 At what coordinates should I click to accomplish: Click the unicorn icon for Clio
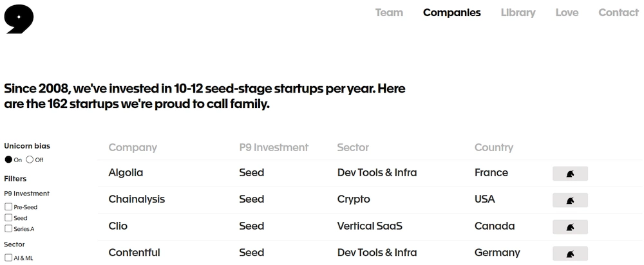pyautogui.click(x=570, y=227)
